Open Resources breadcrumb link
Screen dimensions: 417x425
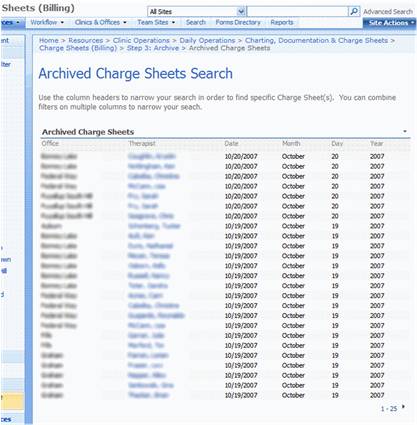click(x=86, y=40)
